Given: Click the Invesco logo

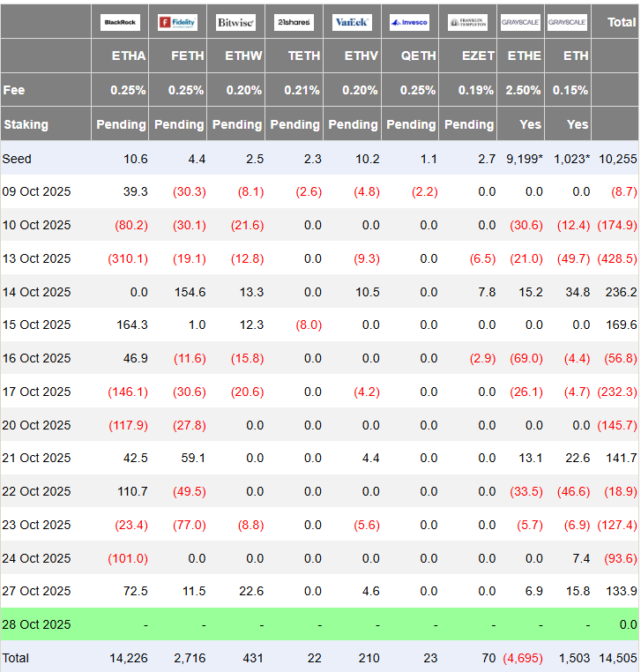Looking at the screenshot, I should point(409,22).
